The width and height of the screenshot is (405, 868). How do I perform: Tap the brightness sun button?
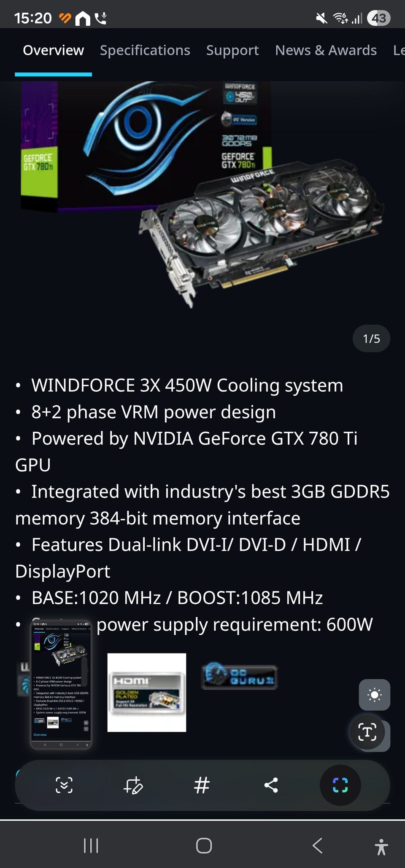375,695
